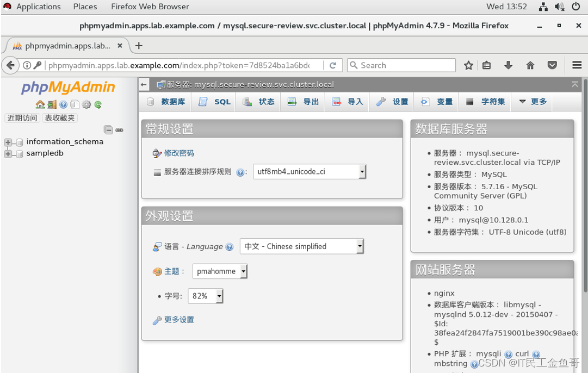Viewport: 588px width, 373px height.
Task: Switch to the 导出 tab
Action: (x=303, y=102)
